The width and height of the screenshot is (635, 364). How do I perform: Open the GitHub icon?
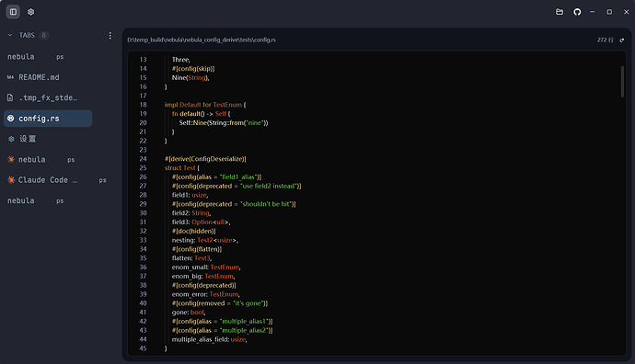577,12
